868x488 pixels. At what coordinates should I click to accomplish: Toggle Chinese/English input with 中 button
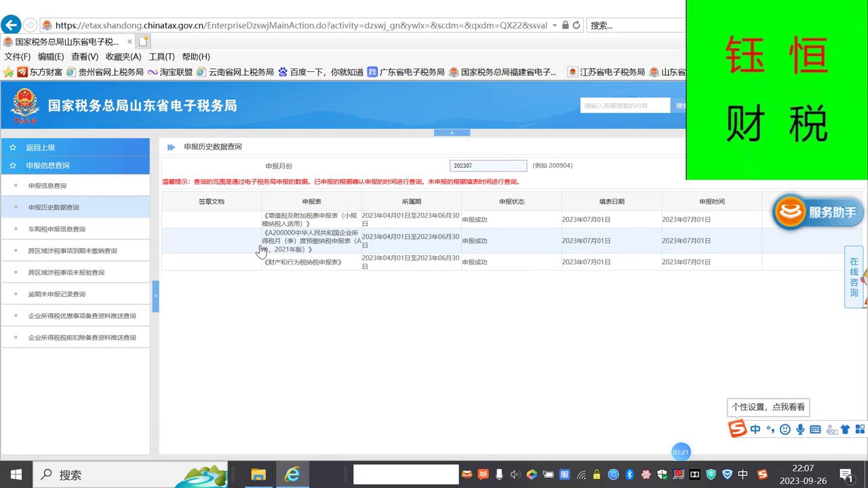[x=755, y=429]
